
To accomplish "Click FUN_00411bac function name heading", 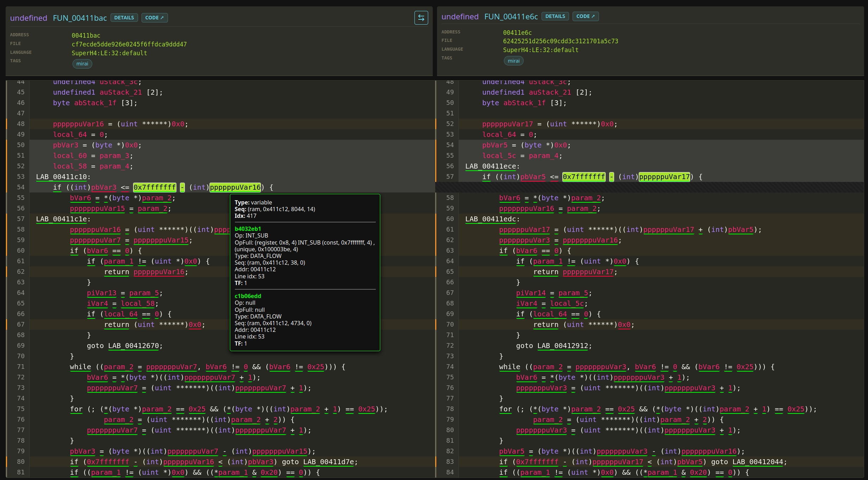I will click(80, 18).
